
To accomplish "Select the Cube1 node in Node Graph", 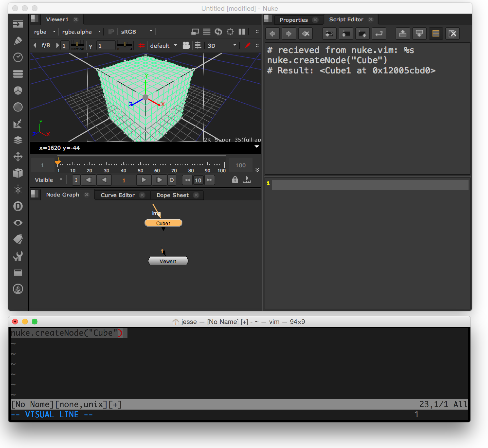I will pos(163,223).
